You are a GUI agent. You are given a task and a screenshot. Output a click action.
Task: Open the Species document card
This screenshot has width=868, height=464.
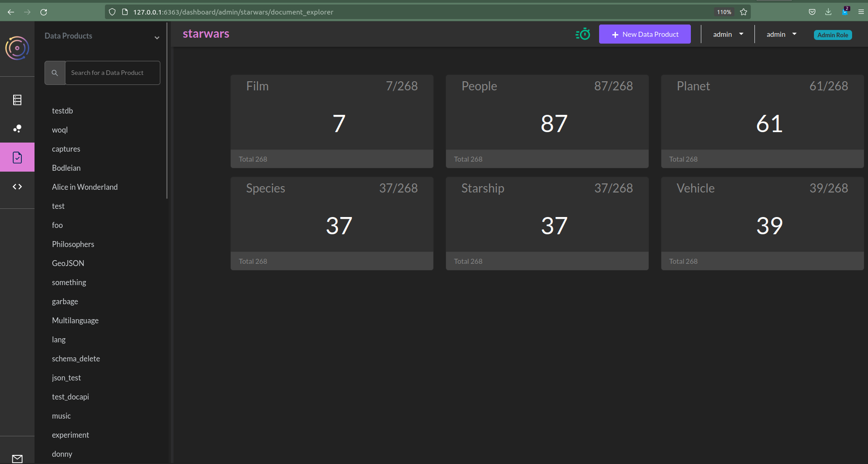click(332, 223)
